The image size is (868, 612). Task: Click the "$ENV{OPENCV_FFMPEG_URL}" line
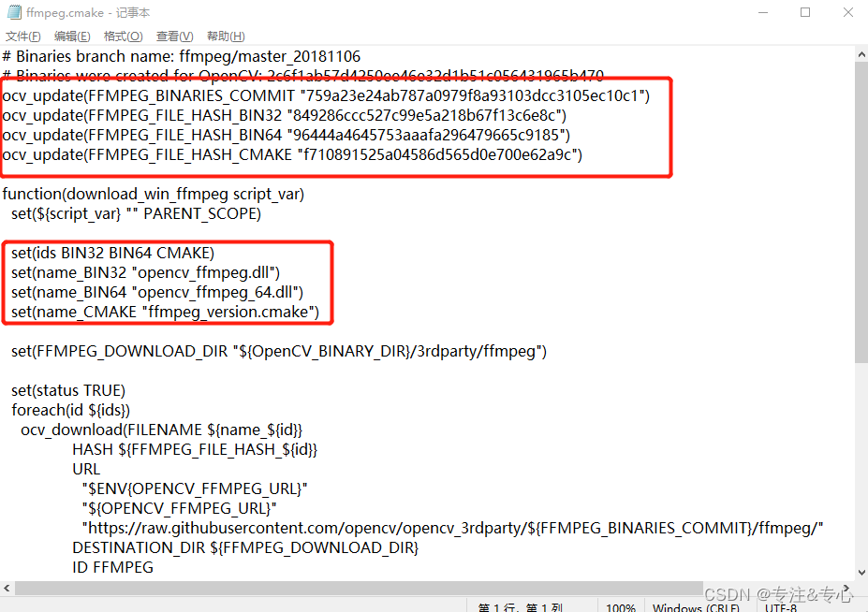point(195,489)
